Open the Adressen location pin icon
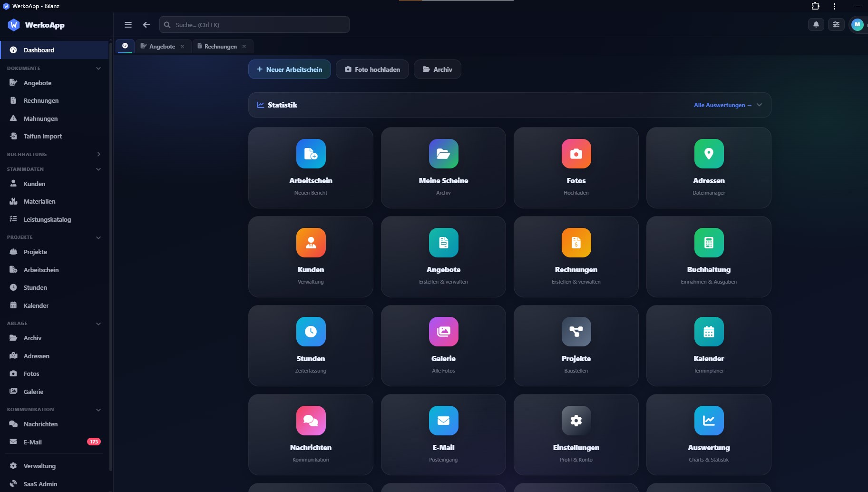868x492 pixels. tap(709, 154)
